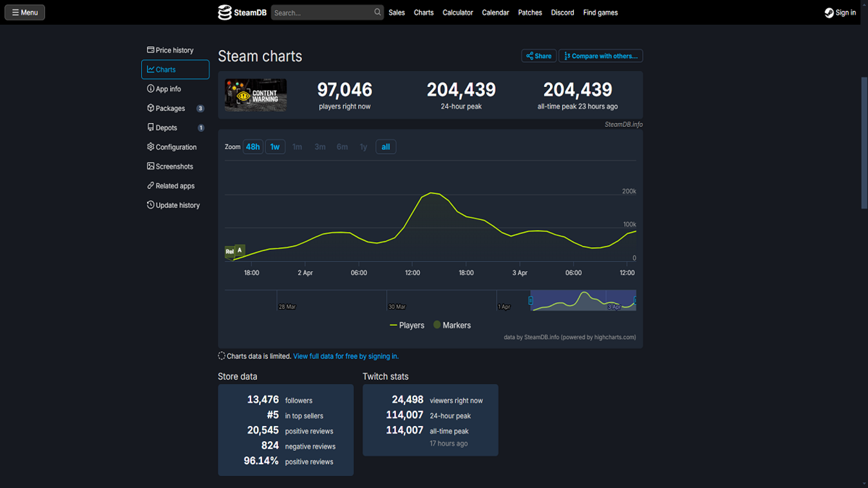Click the Price history icon
Image resolution: width=868 pixels, height=488 pixels.
150,50
